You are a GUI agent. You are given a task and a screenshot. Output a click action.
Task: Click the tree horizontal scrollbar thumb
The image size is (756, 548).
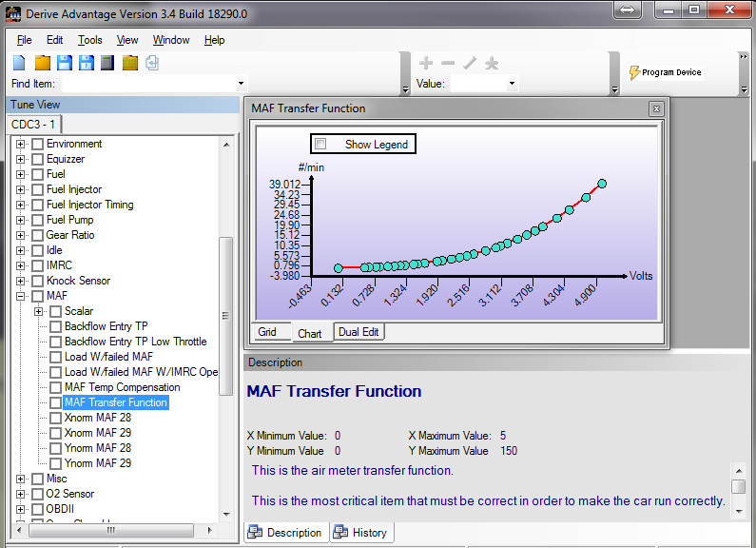(x=111, y=530)
